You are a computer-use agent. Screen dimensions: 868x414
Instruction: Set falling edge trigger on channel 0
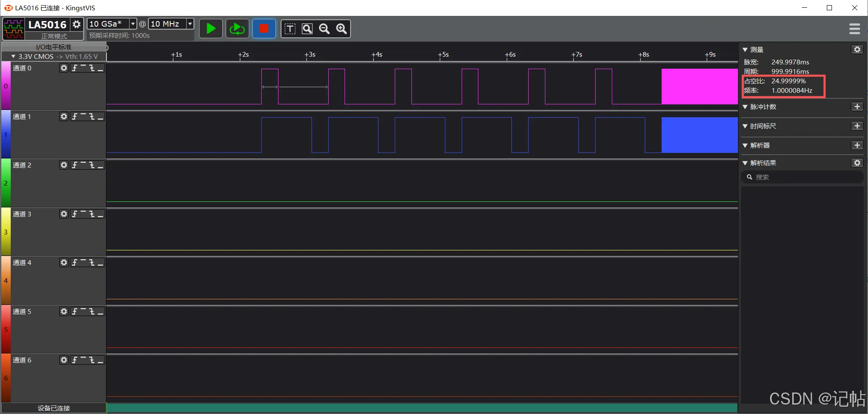coord(92,68)
